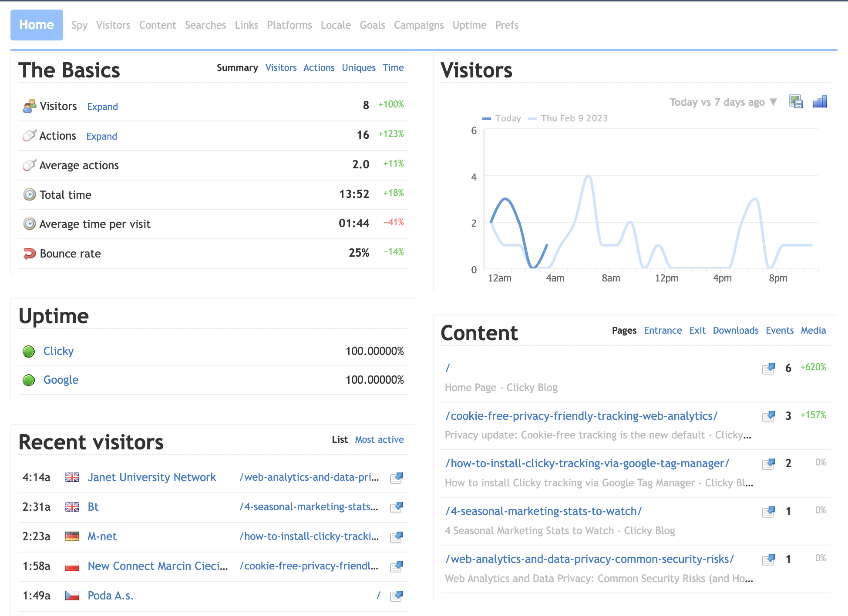Open external link icon for Poda A.s. visitor
Viewport: 848px width, 616px height.
pos(397,596)
